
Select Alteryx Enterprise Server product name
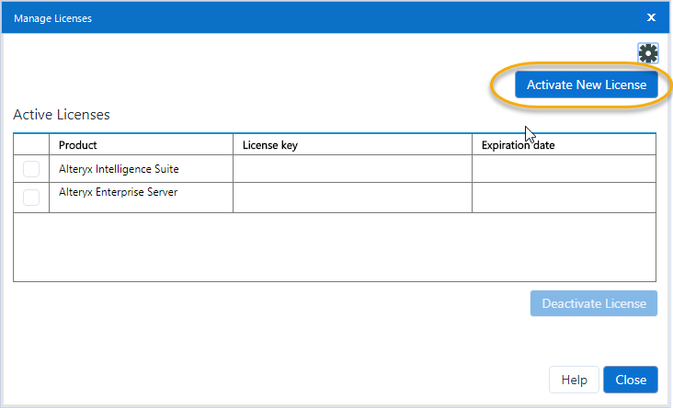click(118, 192)
